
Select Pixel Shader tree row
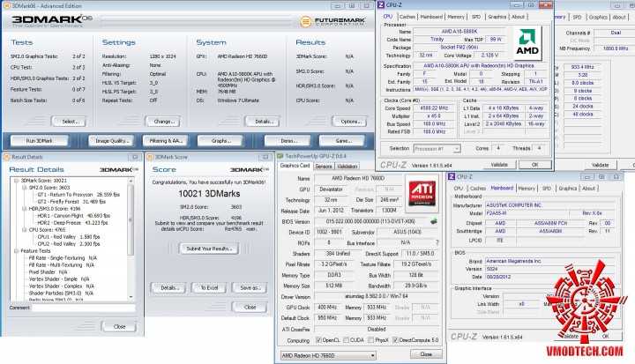click(48, 272)
